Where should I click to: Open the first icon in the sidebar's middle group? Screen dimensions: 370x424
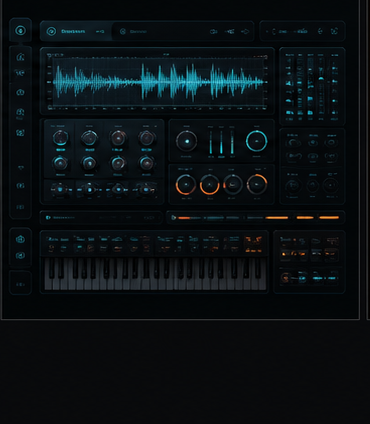[20, 57]
